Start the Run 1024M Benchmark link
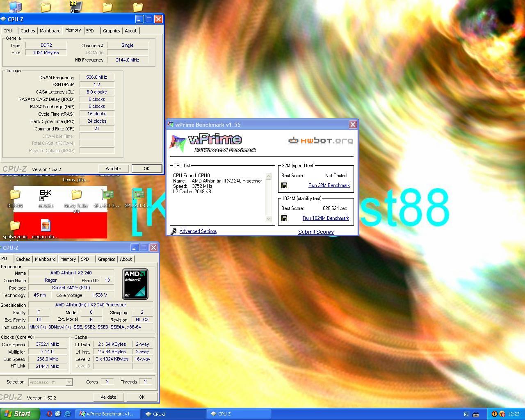Image resolution: width=525 pixels, height=420 pixels. coord(326,218)
